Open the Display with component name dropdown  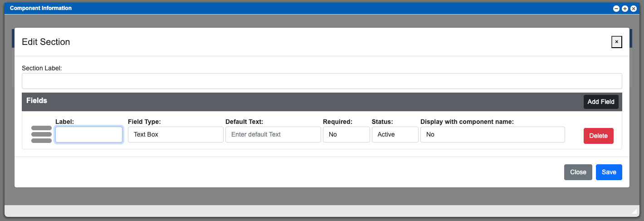coord(493,134)
